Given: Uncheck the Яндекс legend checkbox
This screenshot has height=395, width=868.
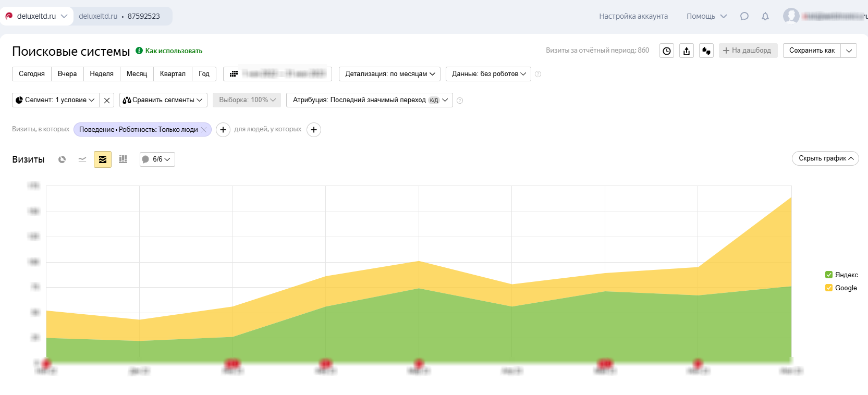Looking at the screenshot, I should (x=829, y=275).
